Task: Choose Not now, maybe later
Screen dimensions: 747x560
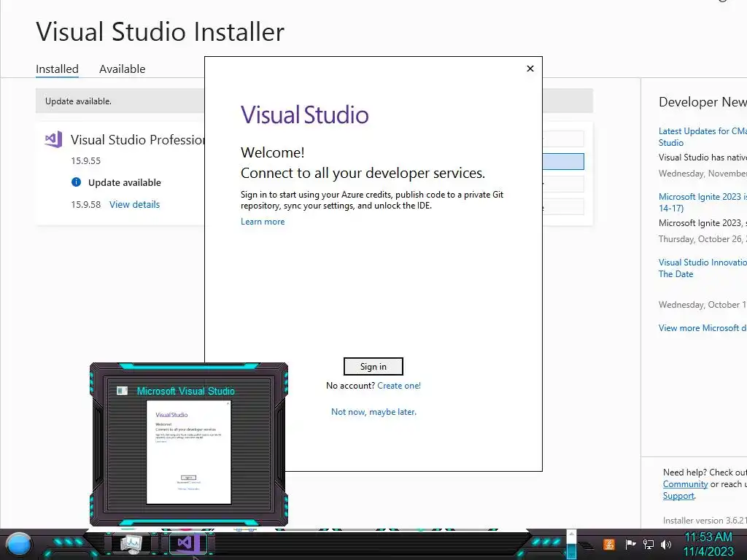Action: [x=373, y=412]
